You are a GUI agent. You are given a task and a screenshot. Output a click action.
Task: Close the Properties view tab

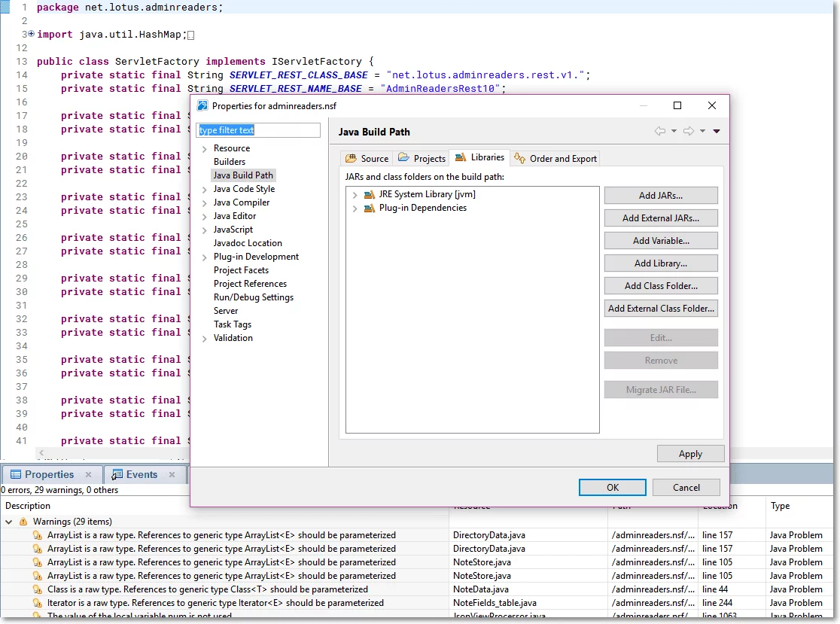(89, 475)
